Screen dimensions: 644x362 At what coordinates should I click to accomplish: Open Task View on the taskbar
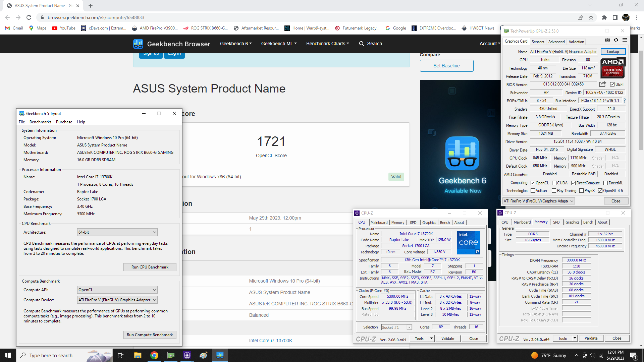(121, 355)
